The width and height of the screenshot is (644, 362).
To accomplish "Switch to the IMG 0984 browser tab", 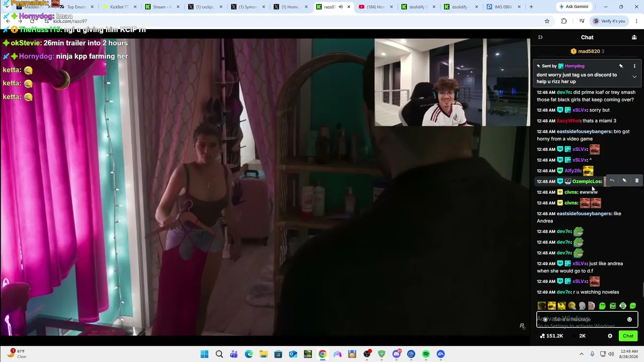I will coord(503,7).
